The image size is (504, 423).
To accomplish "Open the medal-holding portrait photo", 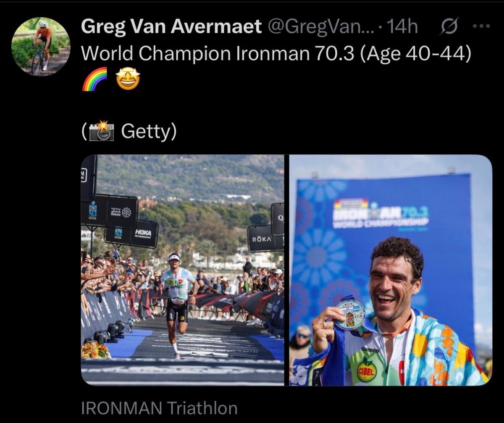I will click(x=391, y=270).
